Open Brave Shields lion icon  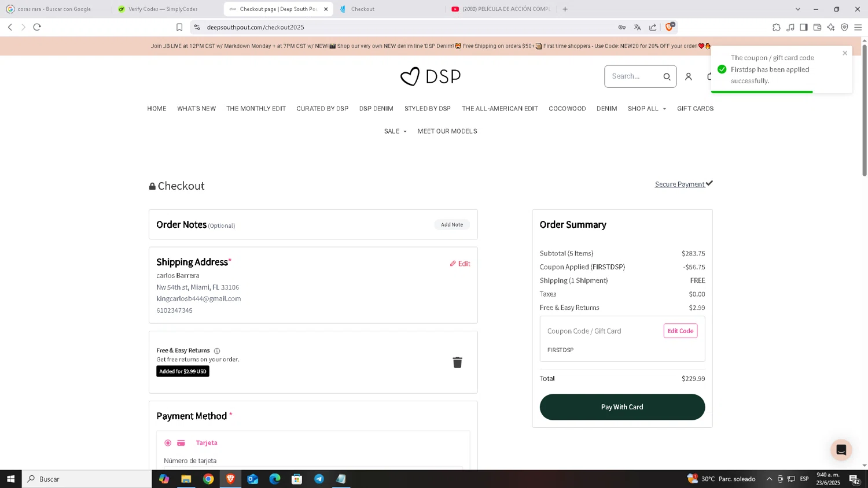tap(670, 27)
